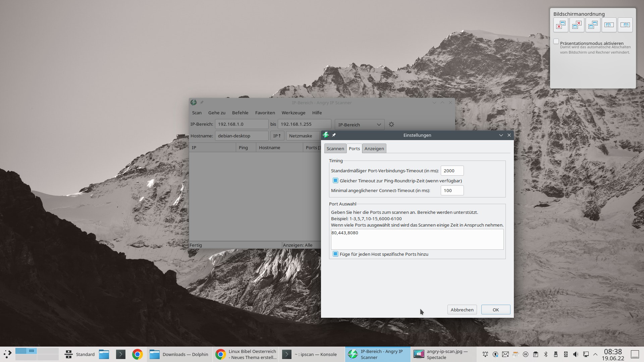Switch to '~ : ipscan — Konsole' taskbar entry
Image resolution: width=644 pixels, height=362 pixels.
pos(312,354)
